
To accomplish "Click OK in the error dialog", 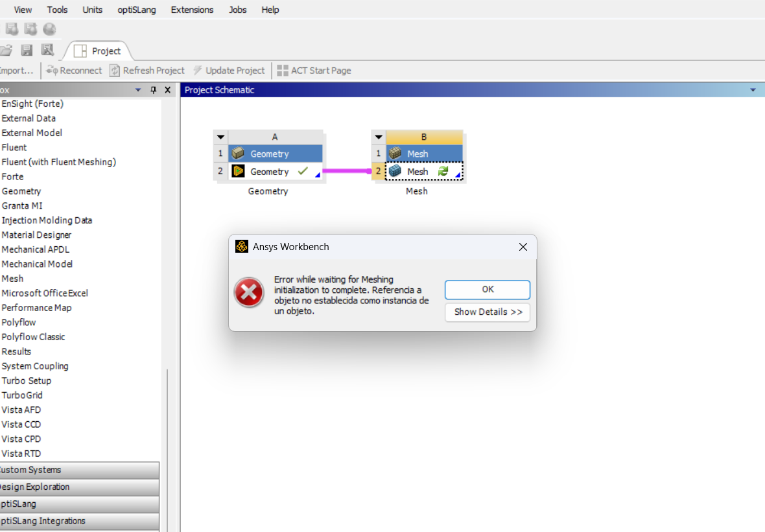I will [x=488, y=290].
